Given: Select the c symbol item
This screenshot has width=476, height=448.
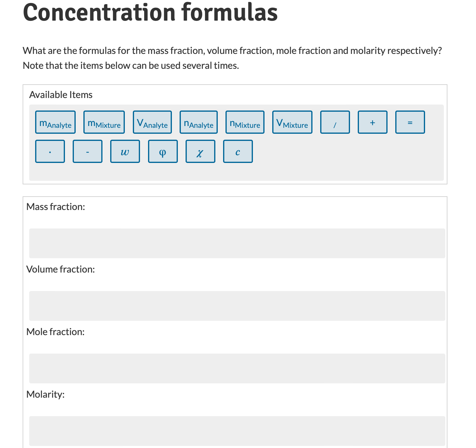Looking at the screenshot, I should [237, 151].
